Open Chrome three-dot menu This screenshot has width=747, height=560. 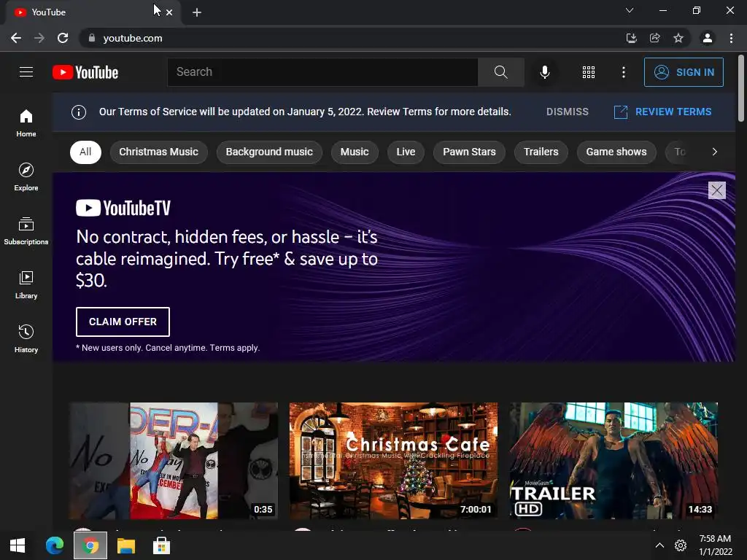731,38
